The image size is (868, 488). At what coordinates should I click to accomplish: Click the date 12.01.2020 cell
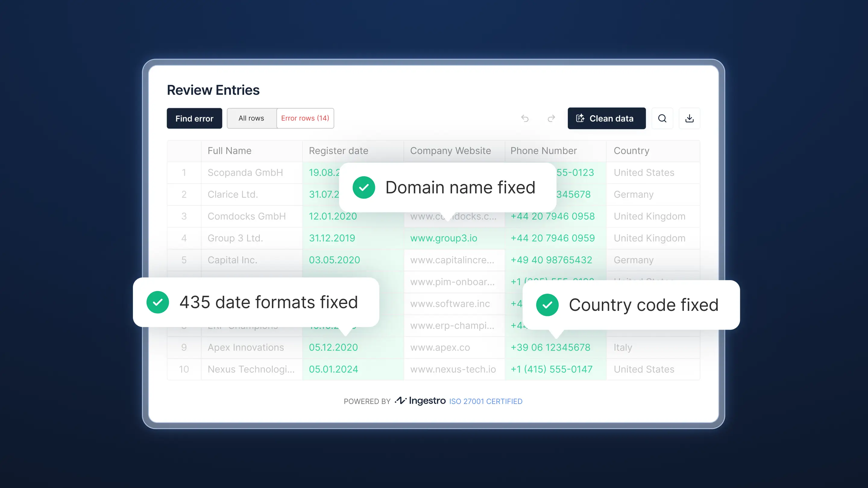coord(353,217)
